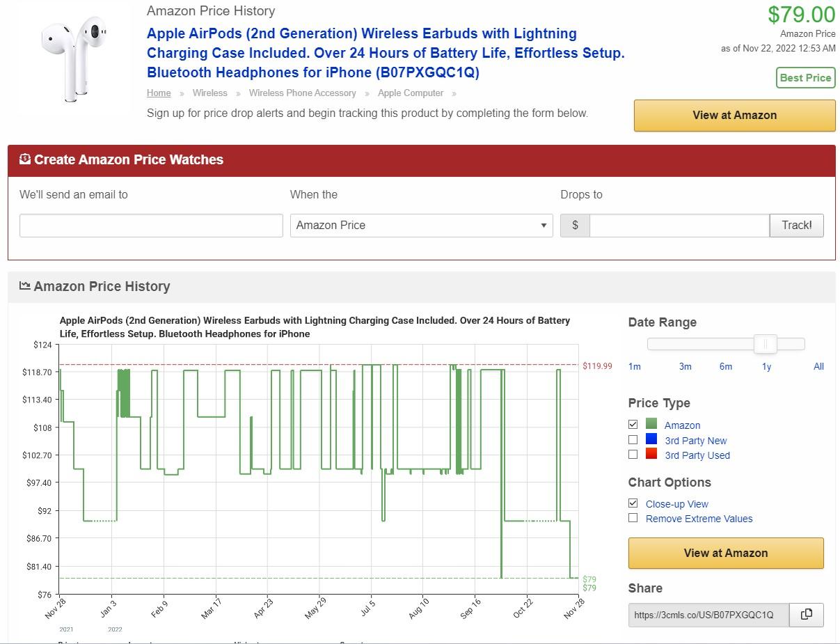Viewport: 840px width, 644px height.
Task: Toggle the Close-up View checkbox
Action: click(x=633, y=503)
